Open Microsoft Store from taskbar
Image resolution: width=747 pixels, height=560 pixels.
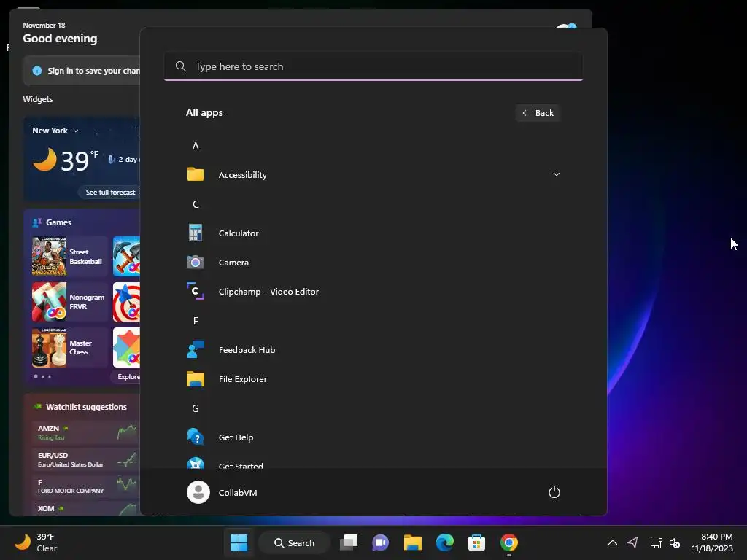476,542
